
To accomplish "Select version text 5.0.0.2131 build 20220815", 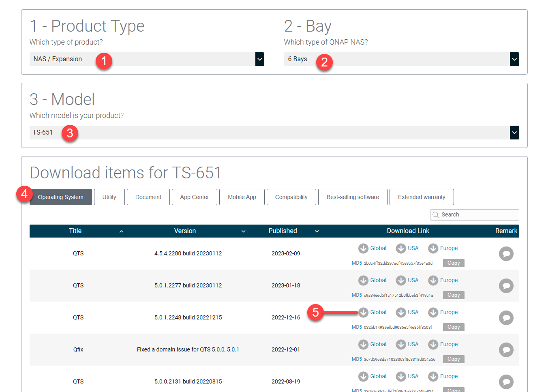I will 188,381.
